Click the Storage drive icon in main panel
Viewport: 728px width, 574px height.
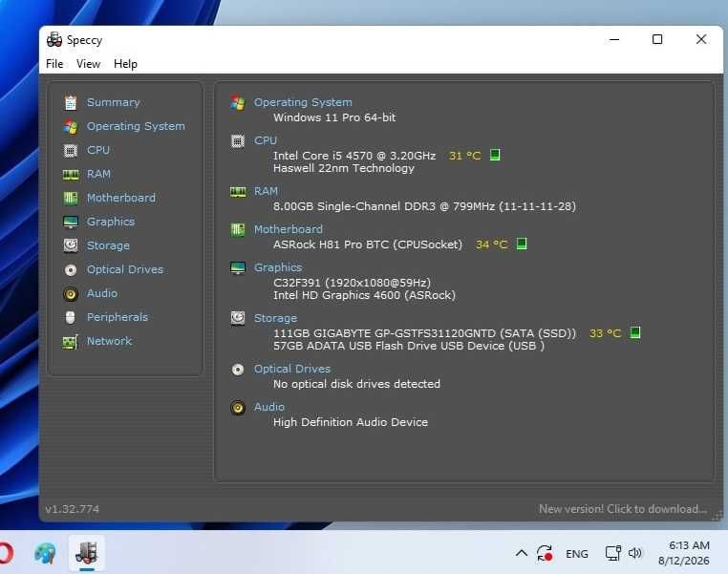coord(238,318)
